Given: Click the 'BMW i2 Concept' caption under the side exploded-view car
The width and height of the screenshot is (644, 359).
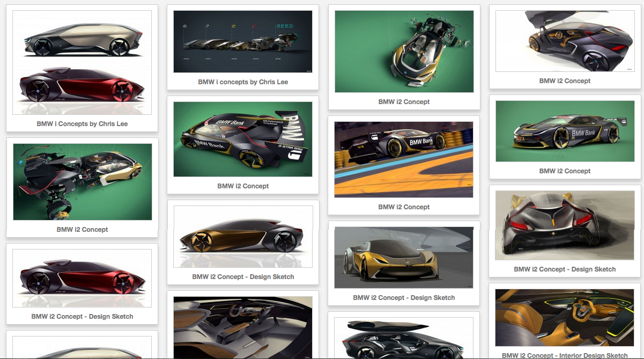Looking at the screenshot, I should [82, 229].
